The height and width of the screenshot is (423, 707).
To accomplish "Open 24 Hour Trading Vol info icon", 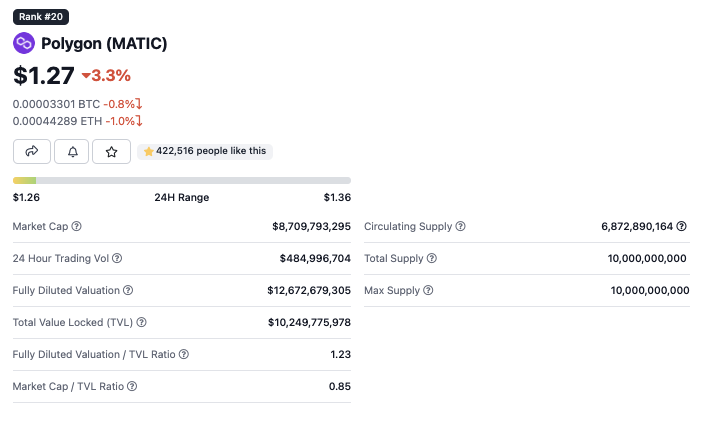I will pyautogui.click(x=117, y=258).
